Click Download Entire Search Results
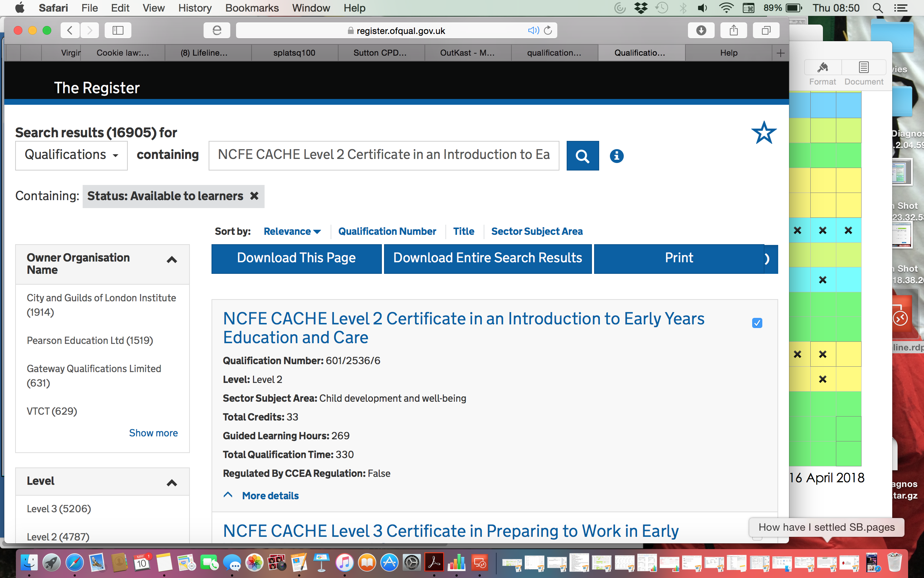The image size is (924, 578). coord(488,259)
